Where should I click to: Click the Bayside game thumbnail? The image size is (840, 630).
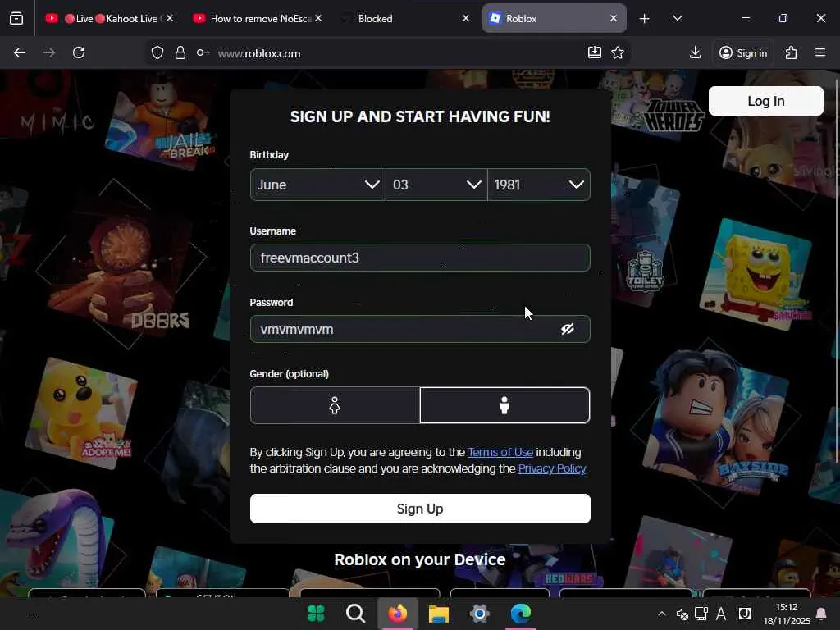pos(718,421)
